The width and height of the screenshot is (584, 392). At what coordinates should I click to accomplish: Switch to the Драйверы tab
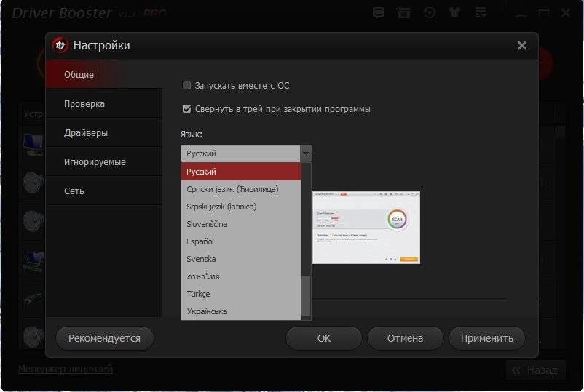(104, 132)
